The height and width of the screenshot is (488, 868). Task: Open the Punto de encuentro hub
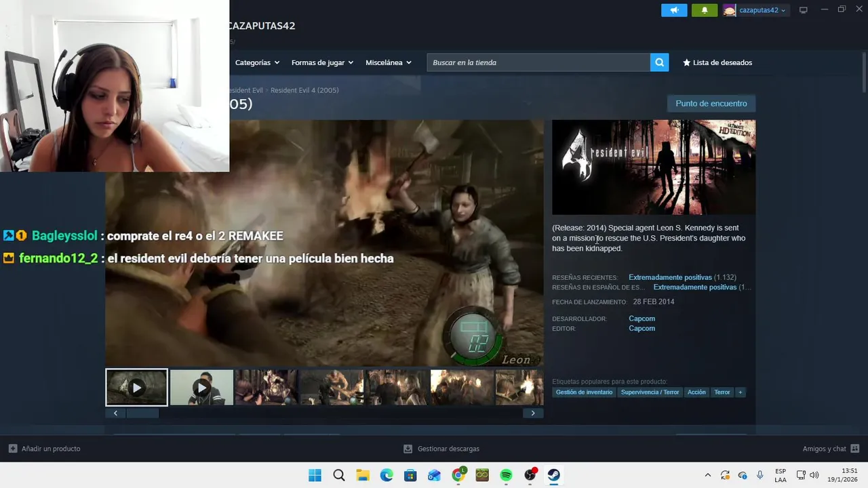711,104
